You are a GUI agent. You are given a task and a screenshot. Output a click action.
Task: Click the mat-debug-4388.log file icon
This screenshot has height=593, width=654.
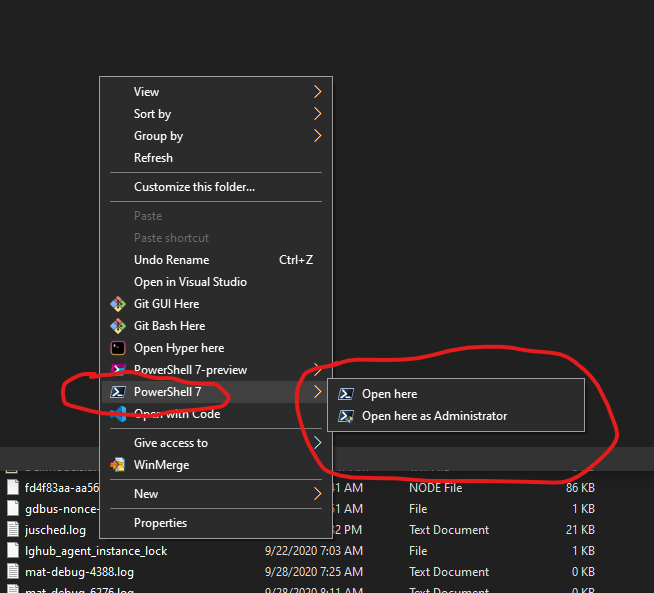(x=13, y=571)
